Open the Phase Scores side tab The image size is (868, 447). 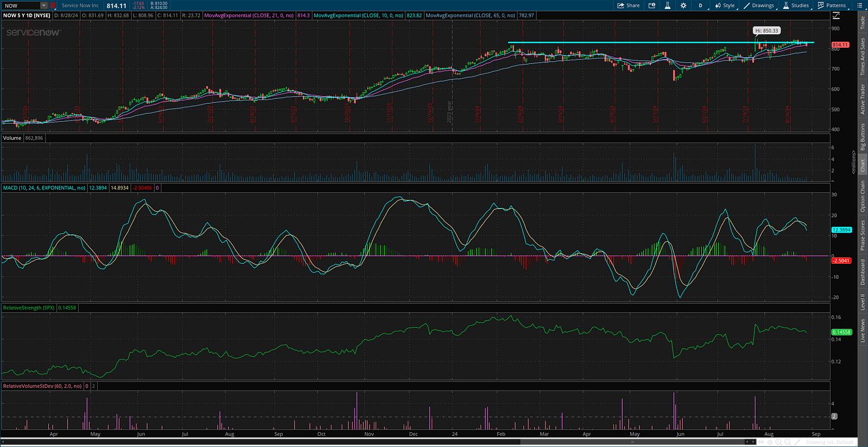(863, 235)
